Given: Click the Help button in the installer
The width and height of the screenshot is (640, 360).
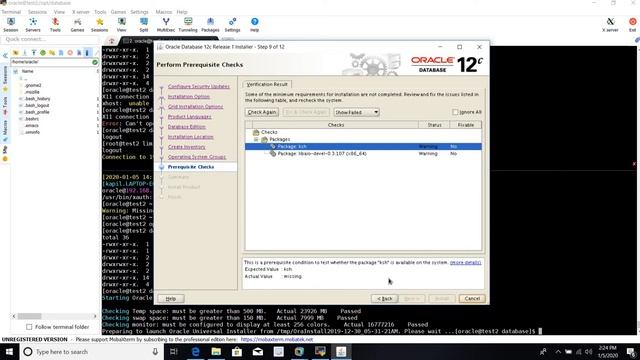Looking at the screenshot, I should click(x=171, y=299).
